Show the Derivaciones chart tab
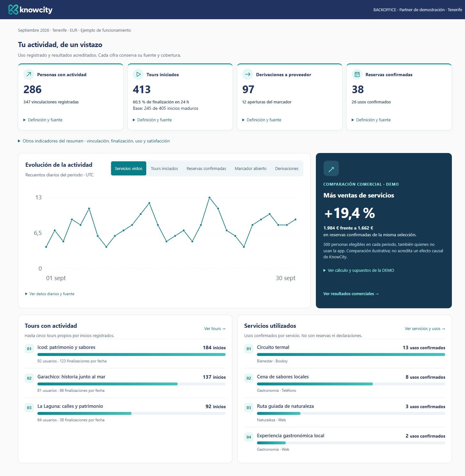This screenshot has height=476, width=465. click(x=287, y=168)
